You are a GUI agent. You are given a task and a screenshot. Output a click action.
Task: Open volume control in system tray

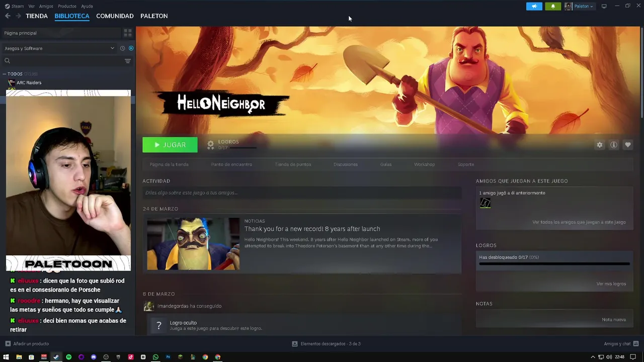click(x=609, y=357)
